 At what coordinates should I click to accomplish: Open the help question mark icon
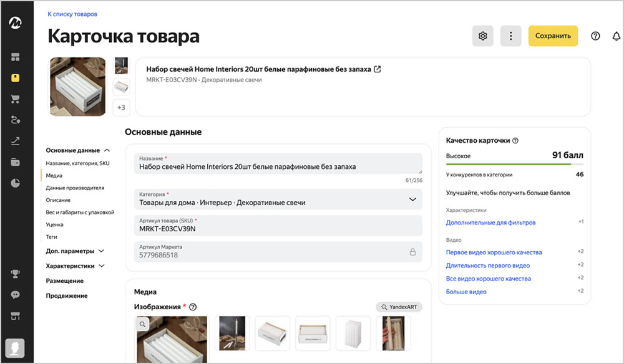click(595, 36)
